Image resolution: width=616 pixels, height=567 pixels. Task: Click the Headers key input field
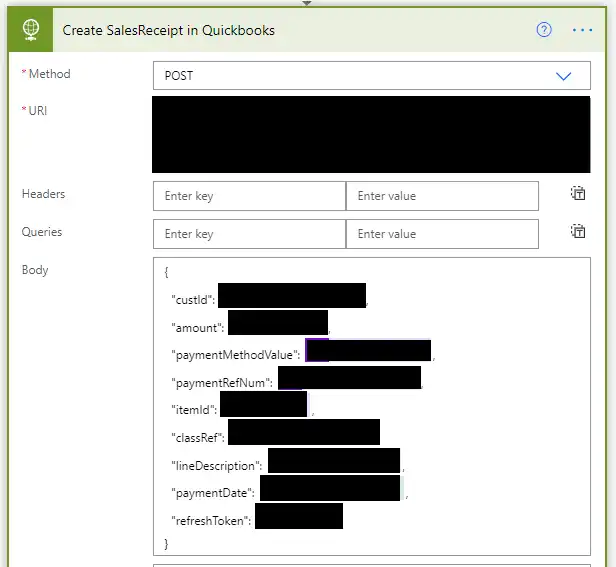249,196
